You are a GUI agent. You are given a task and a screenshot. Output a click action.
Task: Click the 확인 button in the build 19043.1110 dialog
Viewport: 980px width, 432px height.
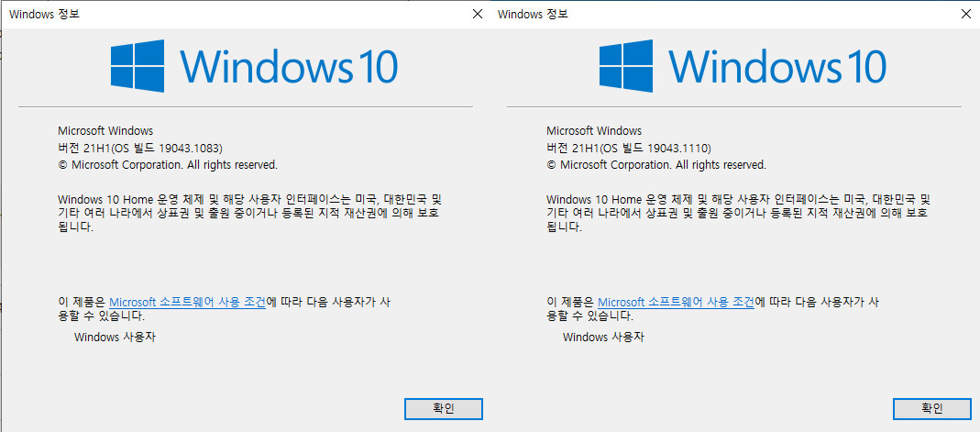point(932,409)
